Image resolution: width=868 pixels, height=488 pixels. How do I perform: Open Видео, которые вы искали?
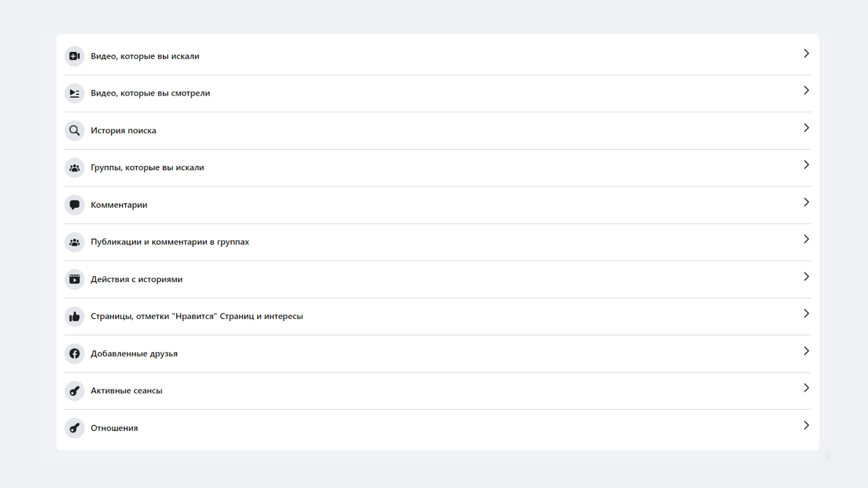(145, 56)
